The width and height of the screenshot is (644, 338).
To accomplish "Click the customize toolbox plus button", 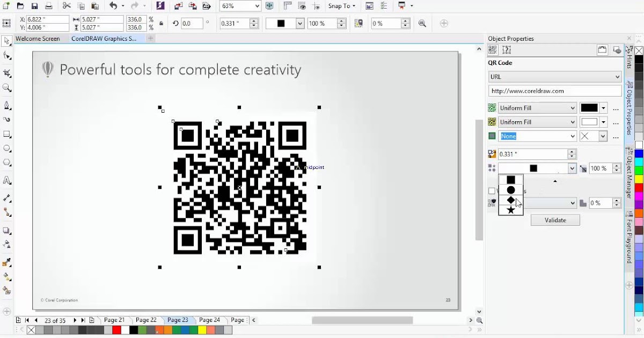I will [x=7, y=312].
